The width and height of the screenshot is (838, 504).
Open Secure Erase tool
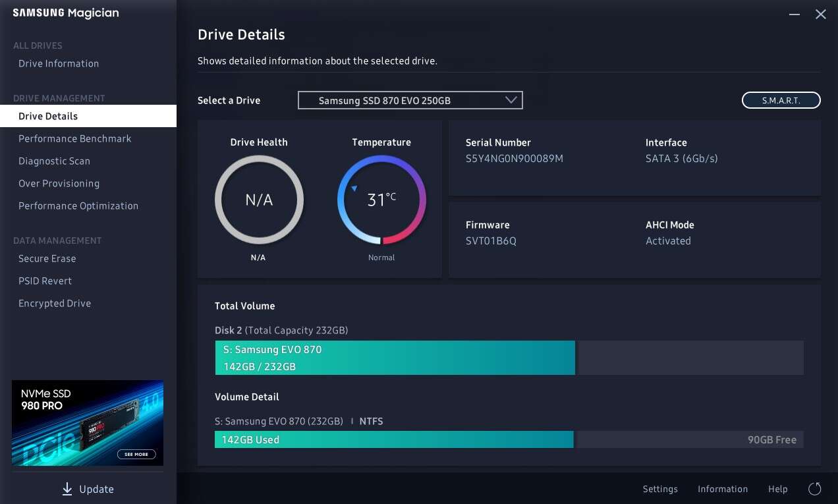47,258
